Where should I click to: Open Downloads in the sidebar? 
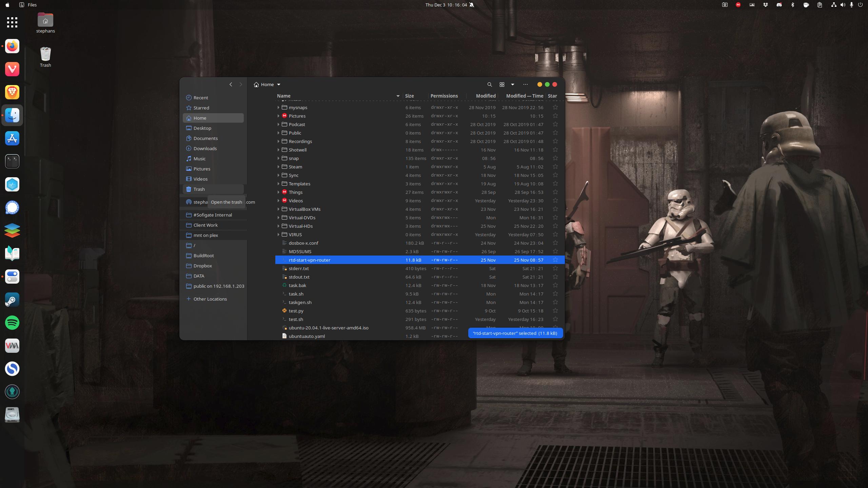pyautogui.click(x=213, y=148)
